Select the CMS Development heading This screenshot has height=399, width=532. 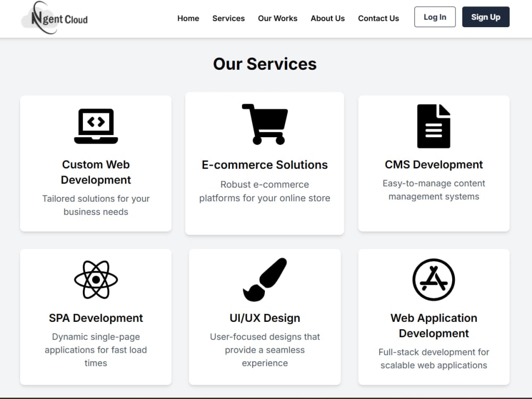coord(434,164)
